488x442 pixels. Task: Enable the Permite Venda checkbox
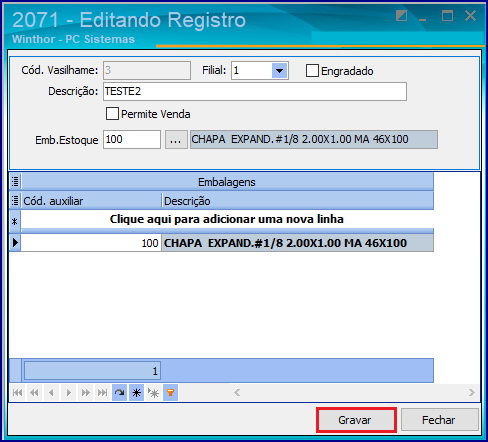(x=112, y=114)
